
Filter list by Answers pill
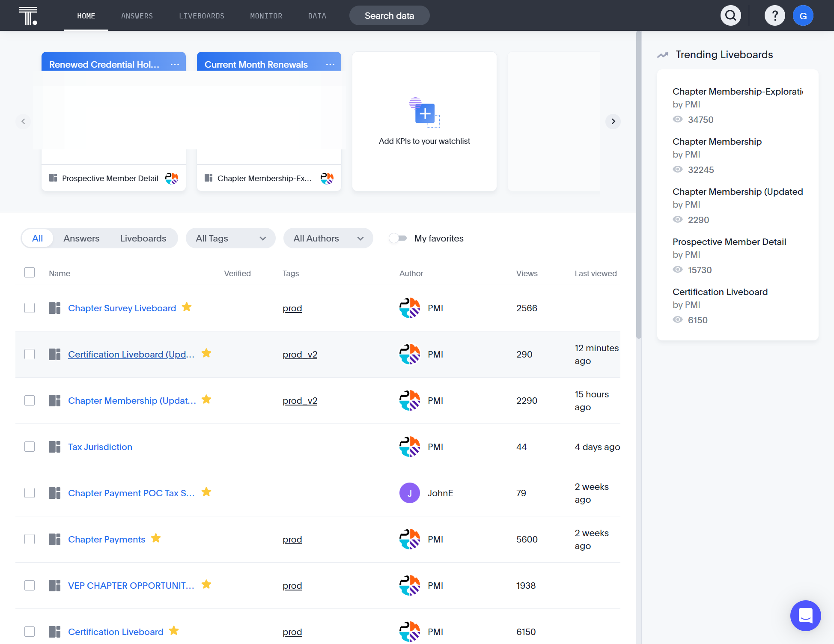(x=81, y=238)
